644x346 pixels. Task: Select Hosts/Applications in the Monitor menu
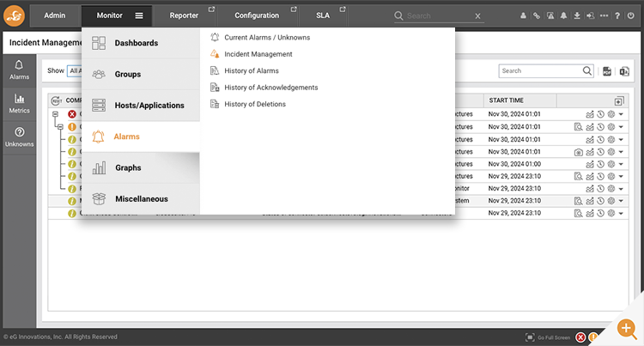click(141, 106)
